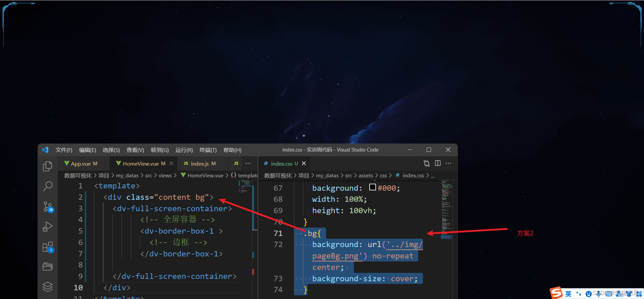The image size is (644, 299).
Task: Open the 终端(T) menu
Action: click(x=208, y=150)
